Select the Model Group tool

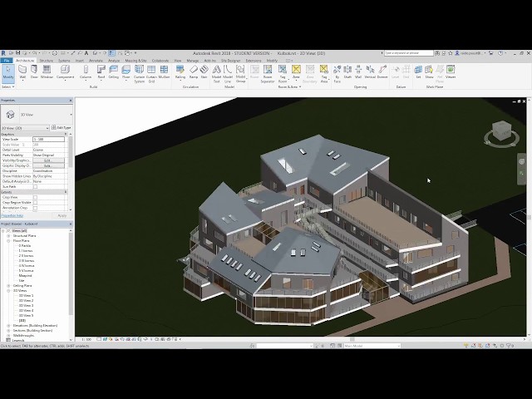click(240, 74)
